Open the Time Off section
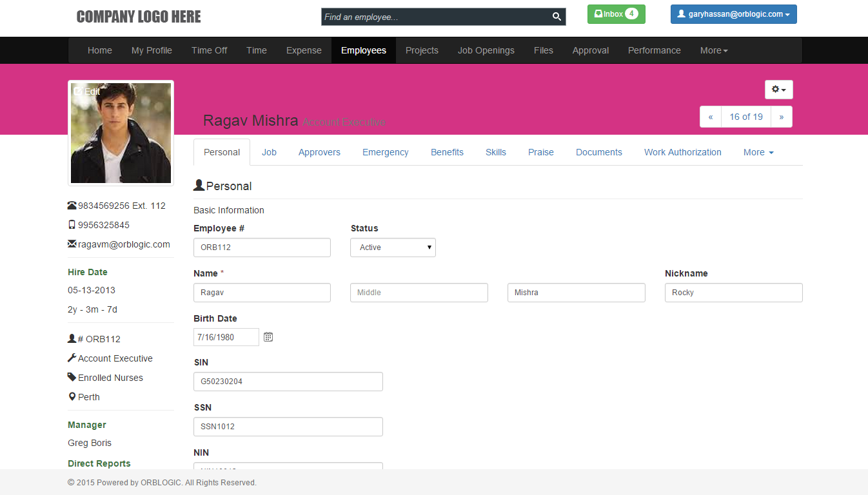This screenshot has width=868, height=495. tap(210, 50)
